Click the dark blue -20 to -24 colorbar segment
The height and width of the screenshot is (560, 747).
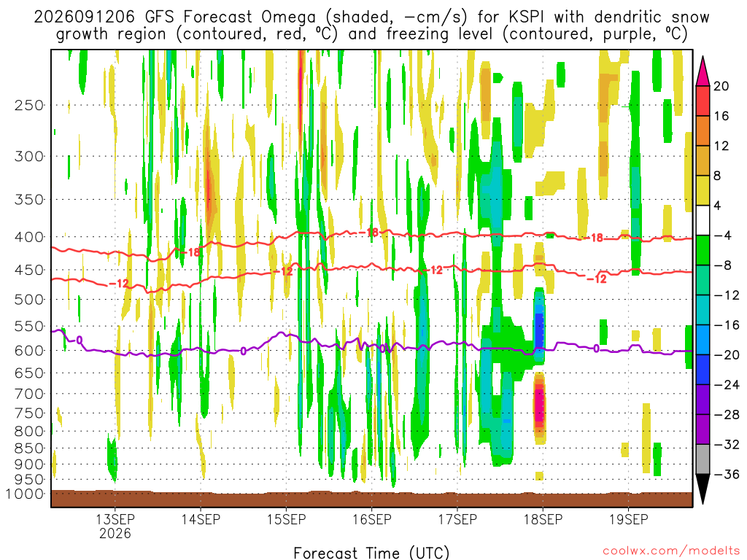coord(703,370)
